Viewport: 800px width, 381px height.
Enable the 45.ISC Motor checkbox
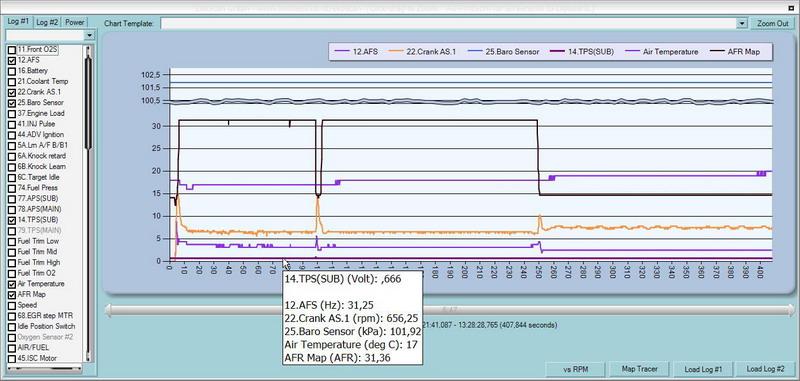click(x=11, y=358)
